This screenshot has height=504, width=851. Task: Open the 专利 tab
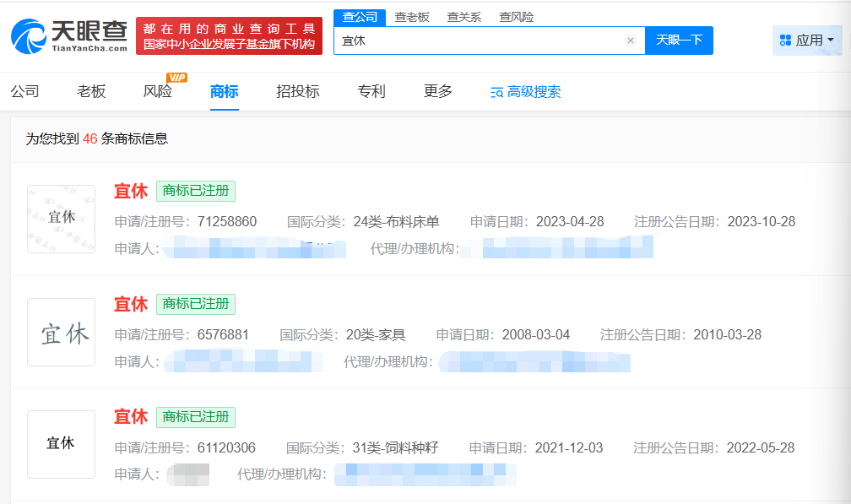click(371, 91)
